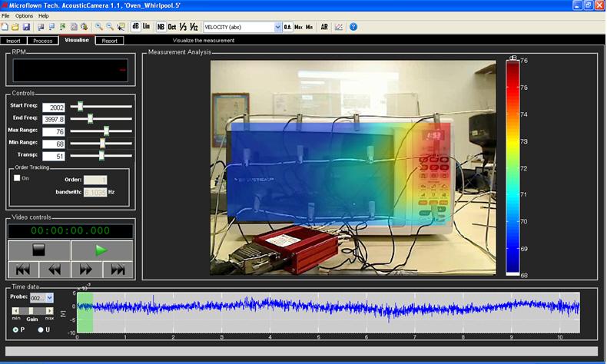The image size is (607, 364).
Task: Select the data cursor pointer icon
Action: (121, 27)
